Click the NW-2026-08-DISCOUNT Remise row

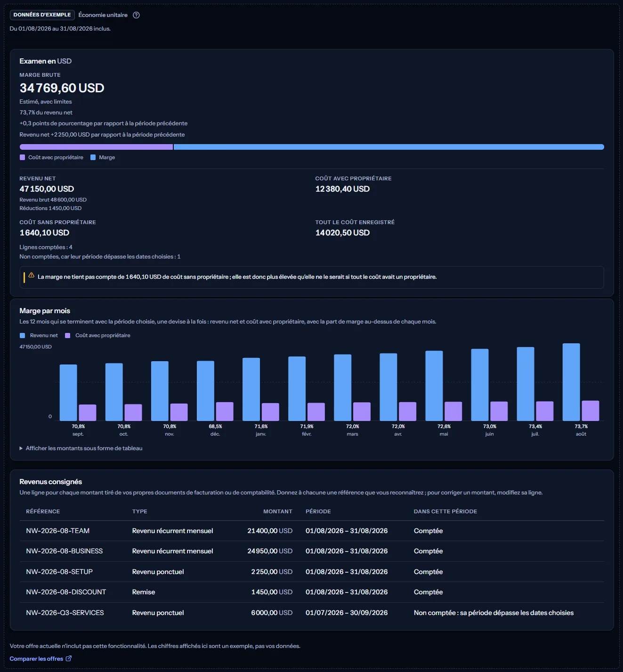pos(312,592)
